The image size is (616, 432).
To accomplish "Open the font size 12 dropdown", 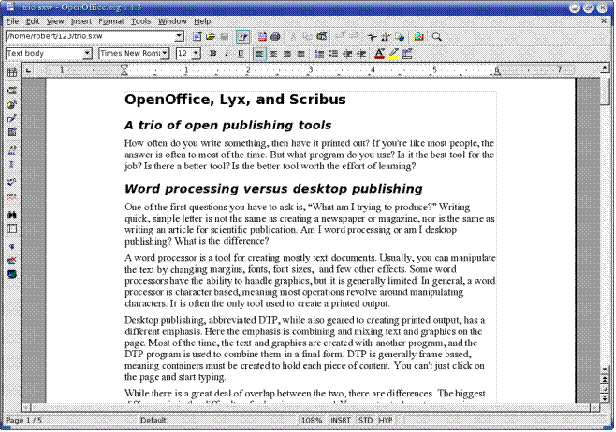I will (x=196, y=53).
